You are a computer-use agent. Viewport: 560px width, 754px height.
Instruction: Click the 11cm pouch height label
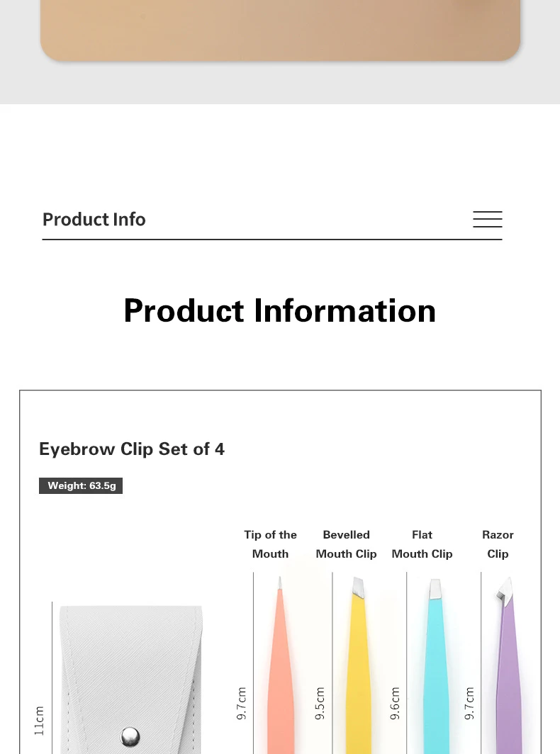40,720
